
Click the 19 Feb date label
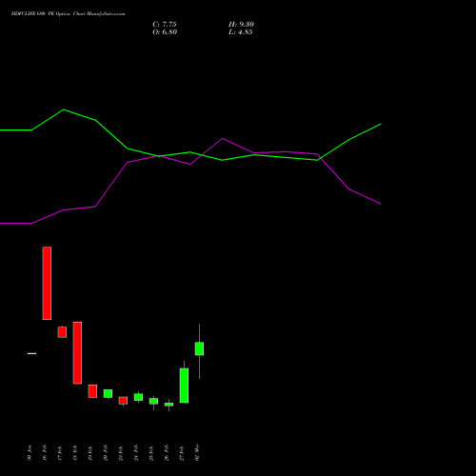coord(90,453)
